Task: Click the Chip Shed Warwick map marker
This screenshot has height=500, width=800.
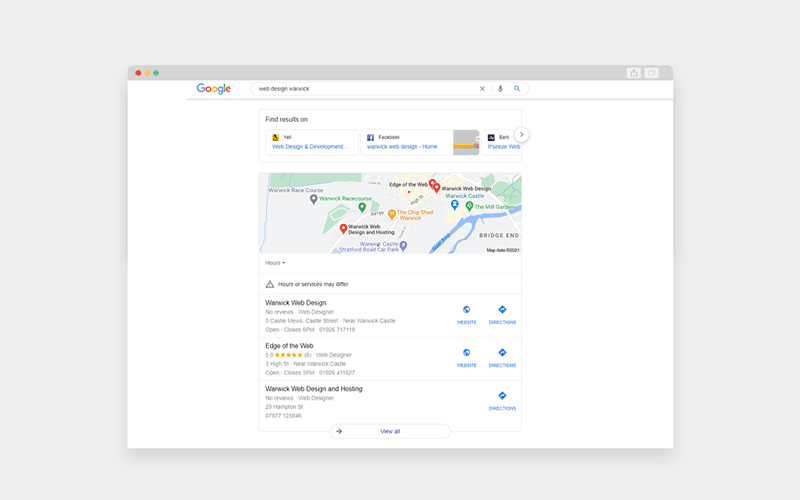Action: (392, 214)
